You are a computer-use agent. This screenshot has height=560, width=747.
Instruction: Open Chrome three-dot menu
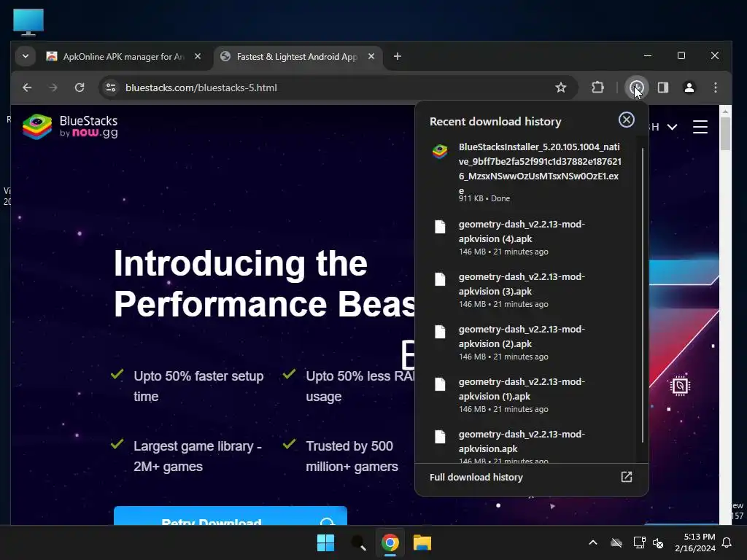[716, 87]
